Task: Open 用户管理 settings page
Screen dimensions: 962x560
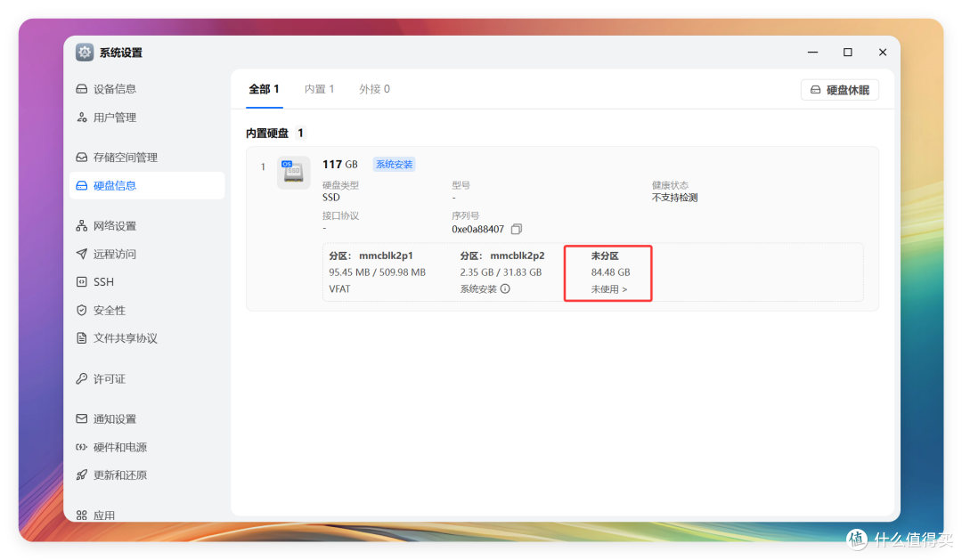Action: [x=114, y=118]
